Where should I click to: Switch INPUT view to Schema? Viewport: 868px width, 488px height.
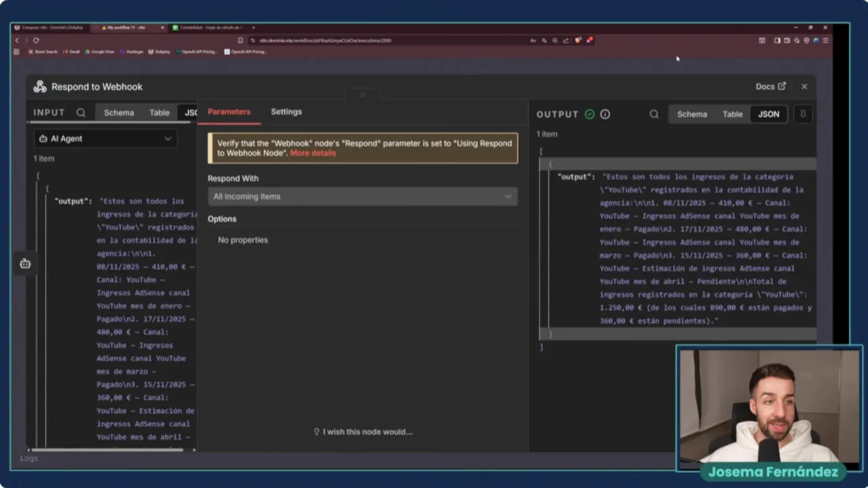pyautogui.click(x=119, y=113)
